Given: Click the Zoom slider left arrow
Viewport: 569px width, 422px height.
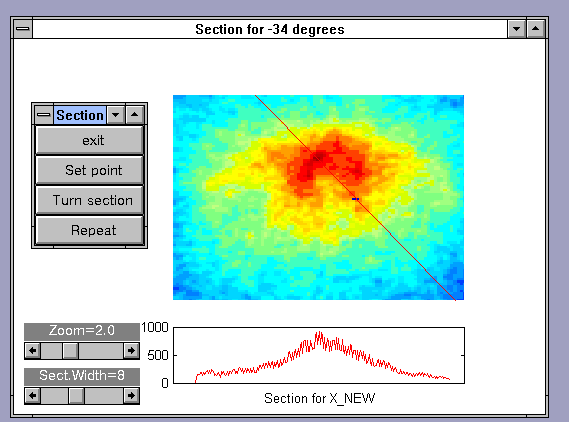Looking at the screenshot, I should (x=33, y=351).
